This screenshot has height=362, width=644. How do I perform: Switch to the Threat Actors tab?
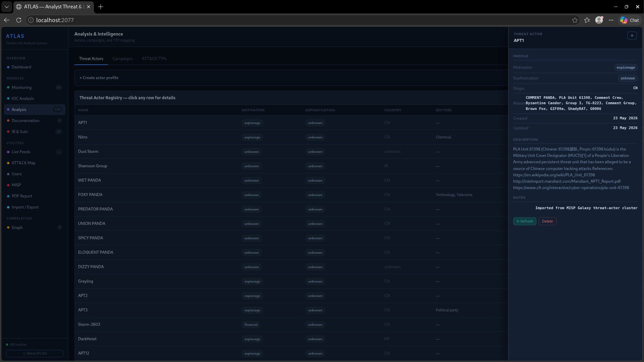[x=91, y=59]
